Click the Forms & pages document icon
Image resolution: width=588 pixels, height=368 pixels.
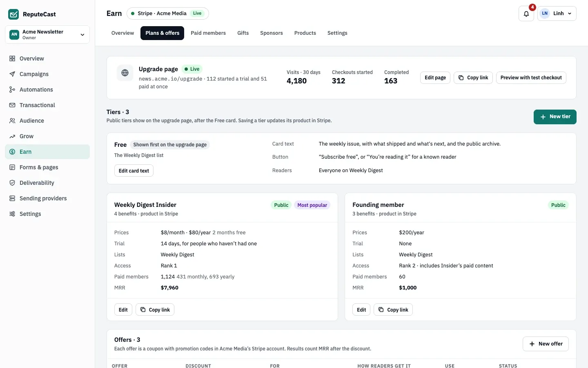pyautogui.click(x=12, y=167)
